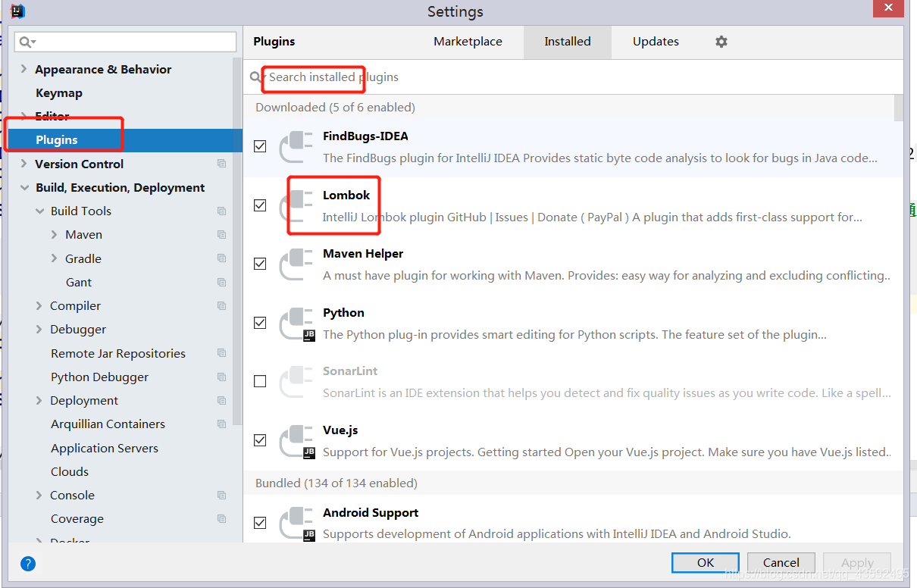Expand the Console settings node
The width and height of the screenshot is (917, 588).
pos(39,496)
